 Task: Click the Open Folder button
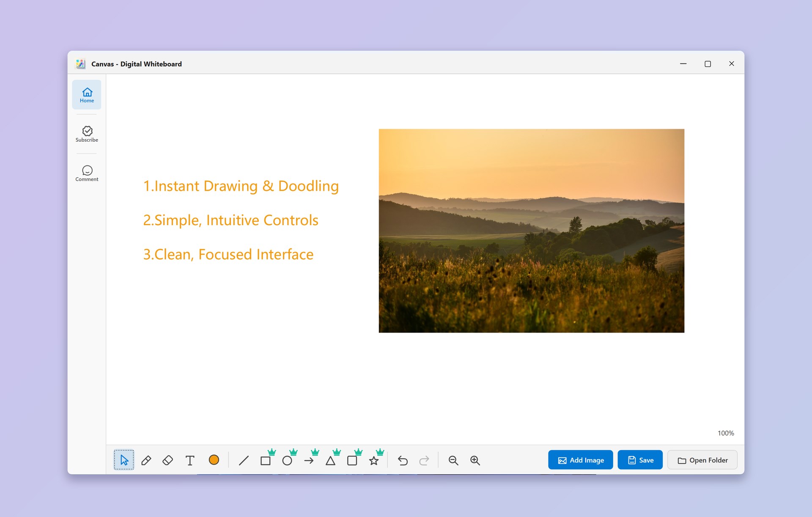(x=702, y=460)
